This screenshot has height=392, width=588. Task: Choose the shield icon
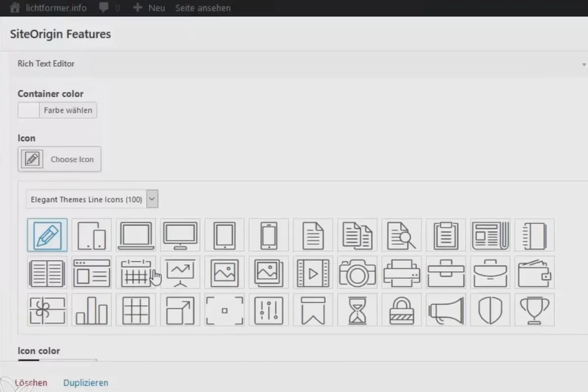click(490, 310)
